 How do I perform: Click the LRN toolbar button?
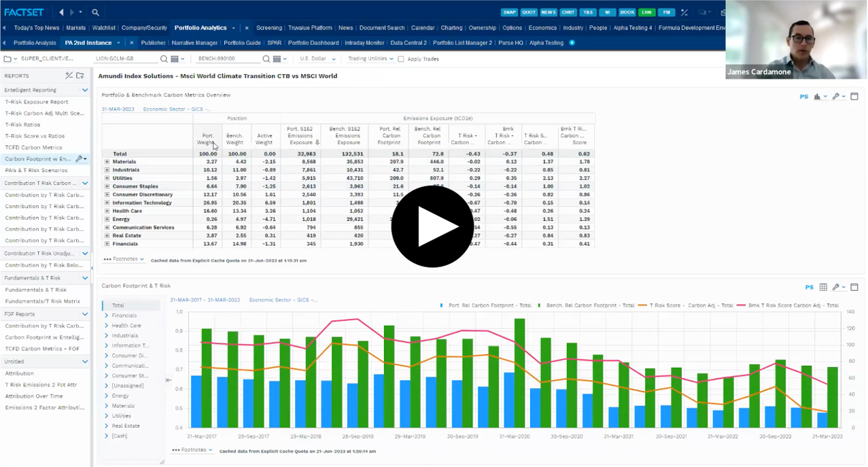[646, 12]
